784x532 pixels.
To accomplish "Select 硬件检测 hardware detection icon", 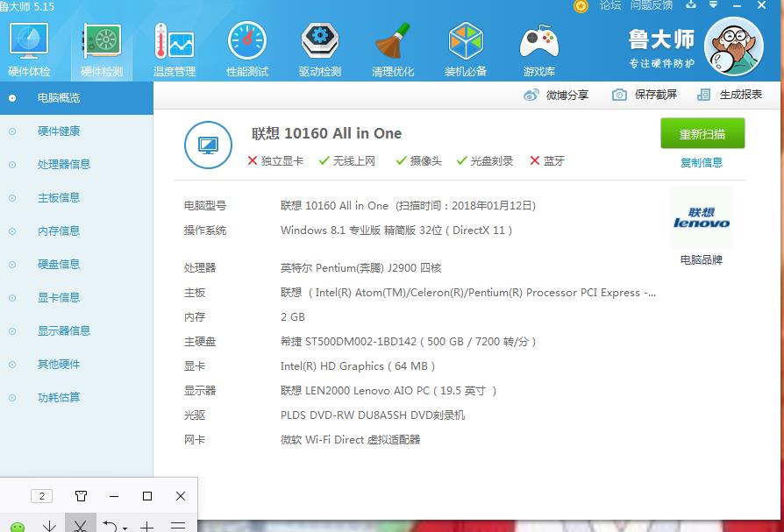I will tap(102, 50).
